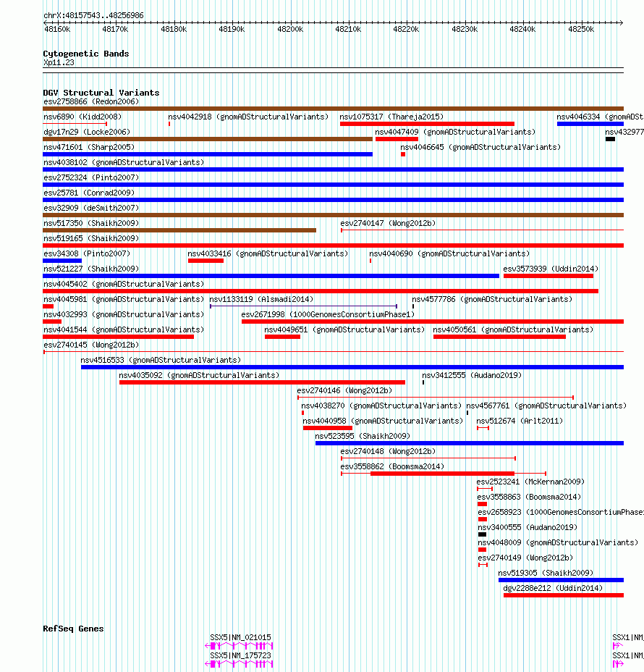This screenshot has height=672, width=644.
Task: Click the top SSX1 gene arrow glyph
Action: pos(618,646)
